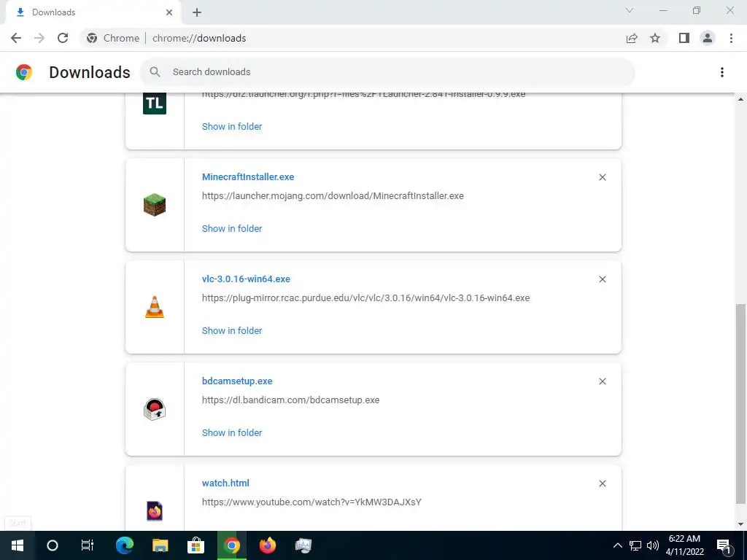Select the Downloads tab
Image resolution: width=747 pixels, height=560 pixels.
93,12
